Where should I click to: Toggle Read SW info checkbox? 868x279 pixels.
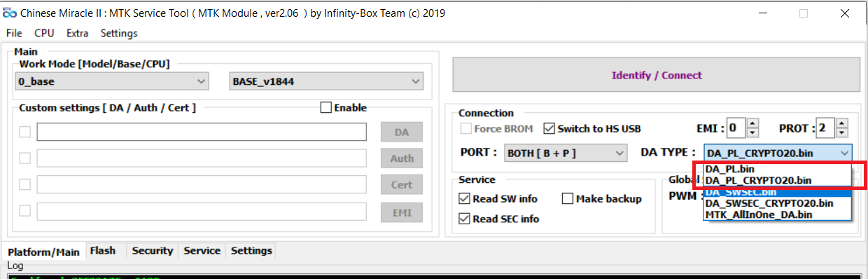point(464,199)
